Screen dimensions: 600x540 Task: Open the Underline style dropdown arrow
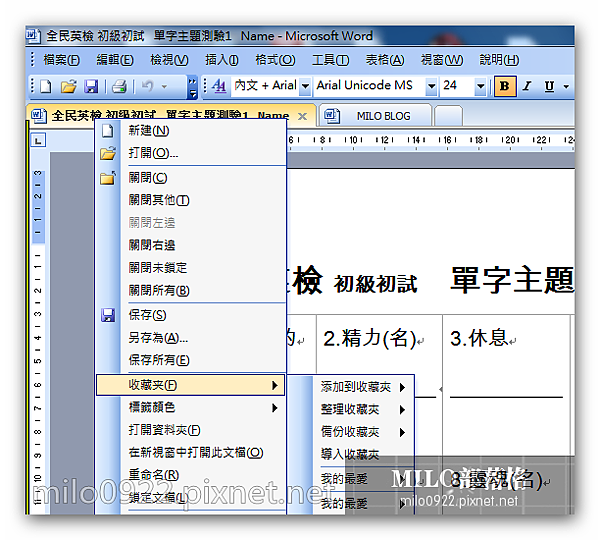[566, 86]
